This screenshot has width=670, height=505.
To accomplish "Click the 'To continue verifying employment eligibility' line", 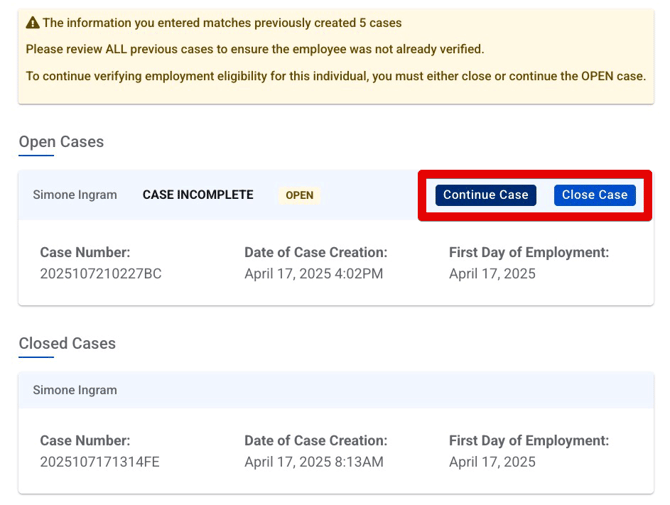I will [x=335, y=76].
